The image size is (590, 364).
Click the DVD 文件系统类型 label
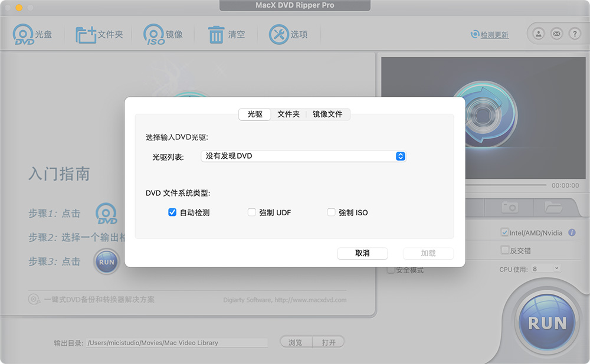(x=178, y=193)
